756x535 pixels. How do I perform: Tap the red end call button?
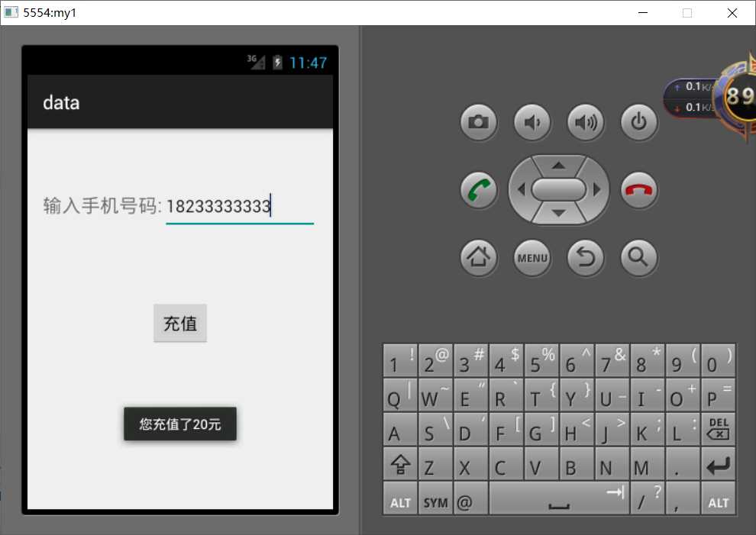click(x=639, y=190)
